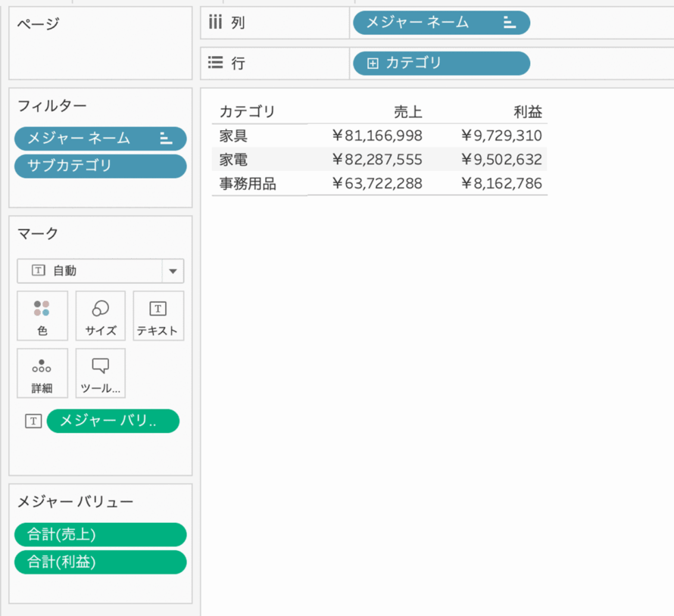Image resolution: width=674 pixels, height=616 pixels.
Task: Click sort icon on filter メジャー ネーム pill
Action: (166, 138)
